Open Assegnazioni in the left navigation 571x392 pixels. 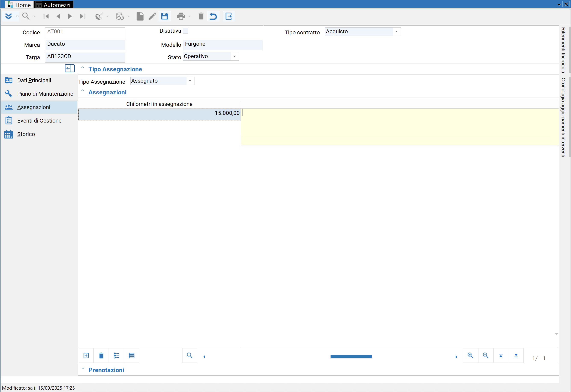pyautogui.click(x=39, y=107)
